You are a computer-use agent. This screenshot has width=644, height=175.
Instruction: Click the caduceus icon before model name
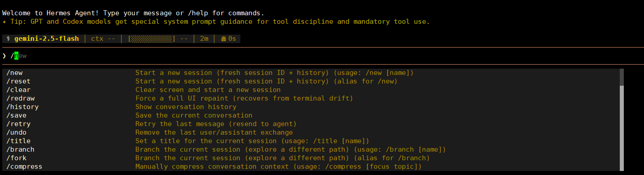(8, 39)
